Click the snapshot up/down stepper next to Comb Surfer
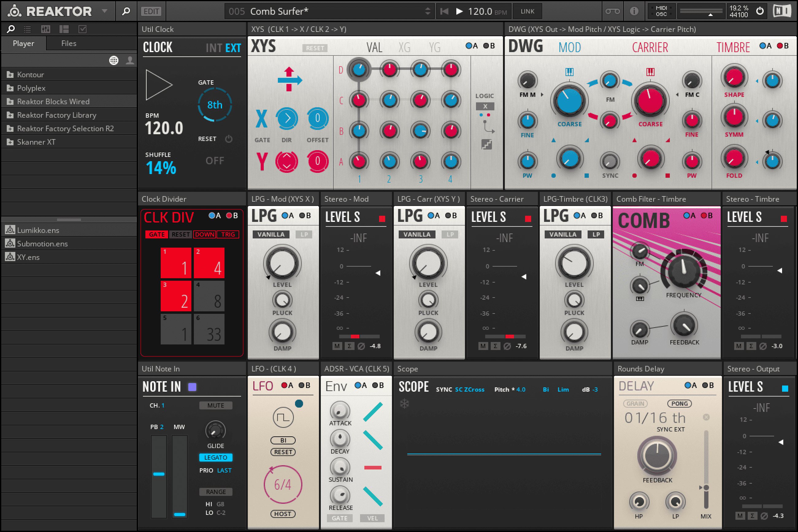Image resolution: width=798 pixels, height=532 pixels. 428,11
